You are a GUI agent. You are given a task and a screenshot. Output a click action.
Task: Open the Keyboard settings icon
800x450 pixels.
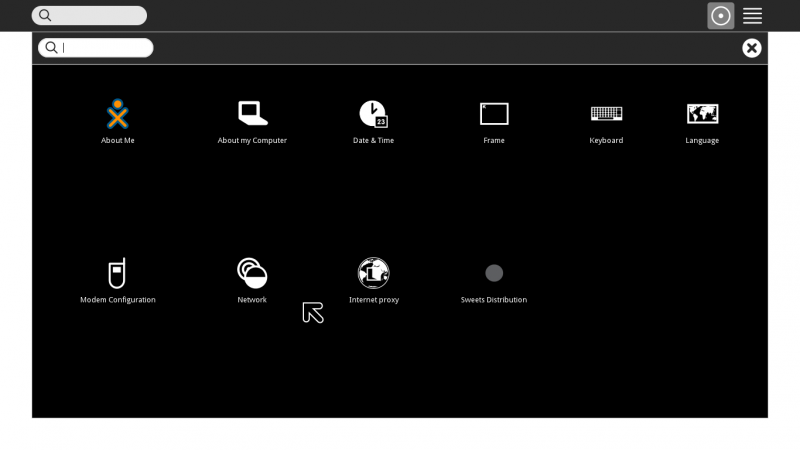coord(606,113)
